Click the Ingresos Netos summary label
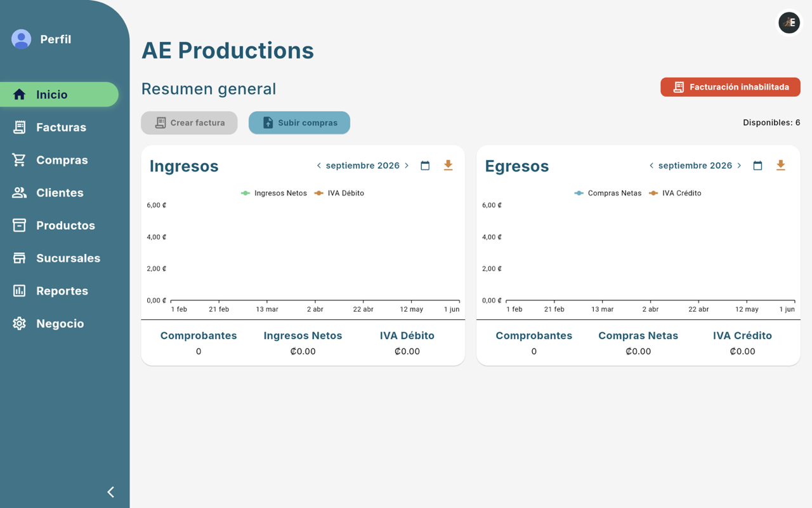Viewport: 812px width, 508px height. pos(303,336)
